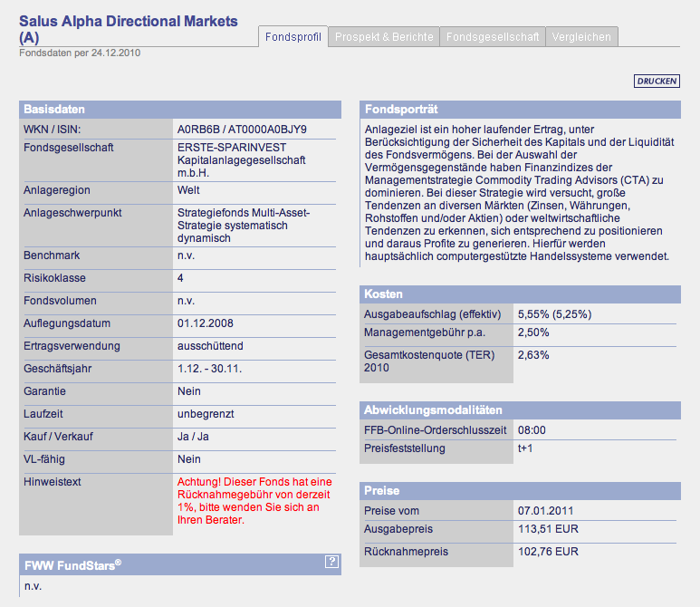This screenshot has width=700, height=607.
Task: Switch to the Fondsprofil tab
Action: [x=292, y=36]
